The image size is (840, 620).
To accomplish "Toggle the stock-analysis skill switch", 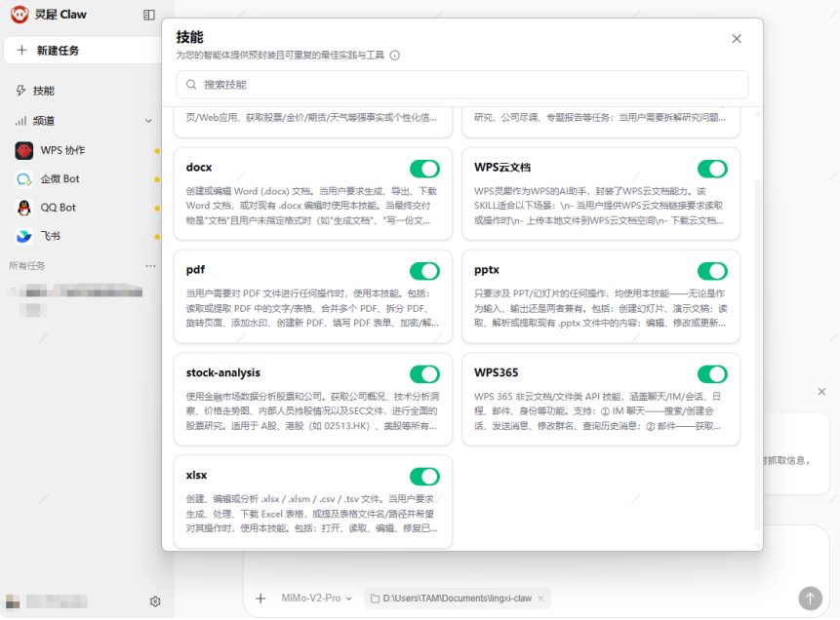I will point(424,374).
